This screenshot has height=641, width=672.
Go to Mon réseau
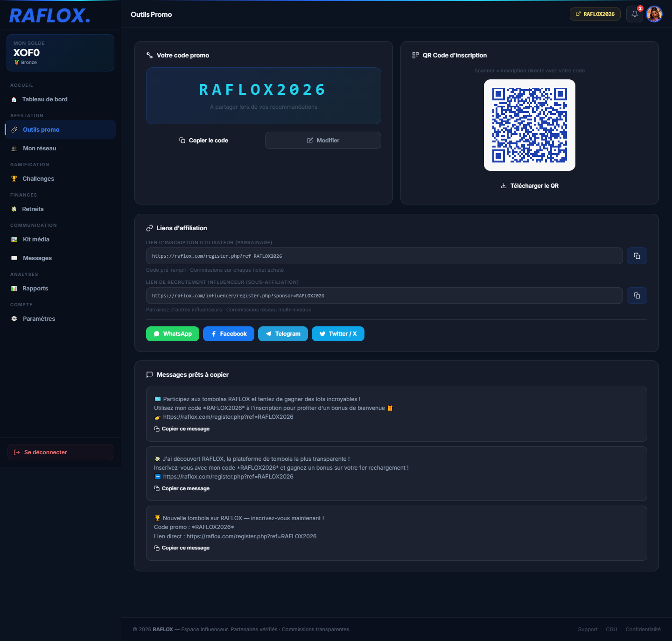tap(60, 148)
